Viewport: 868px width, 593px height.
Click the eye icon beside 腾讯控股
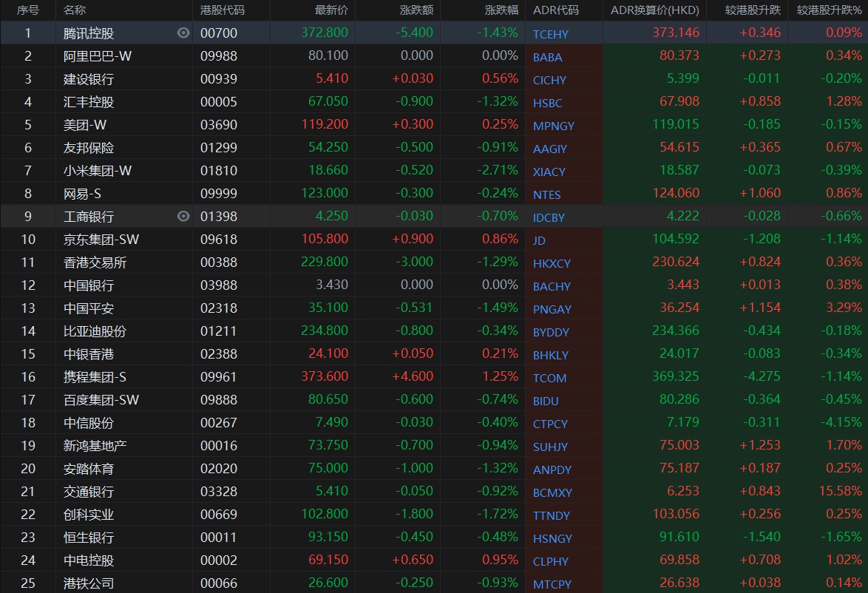pos(184,33)
